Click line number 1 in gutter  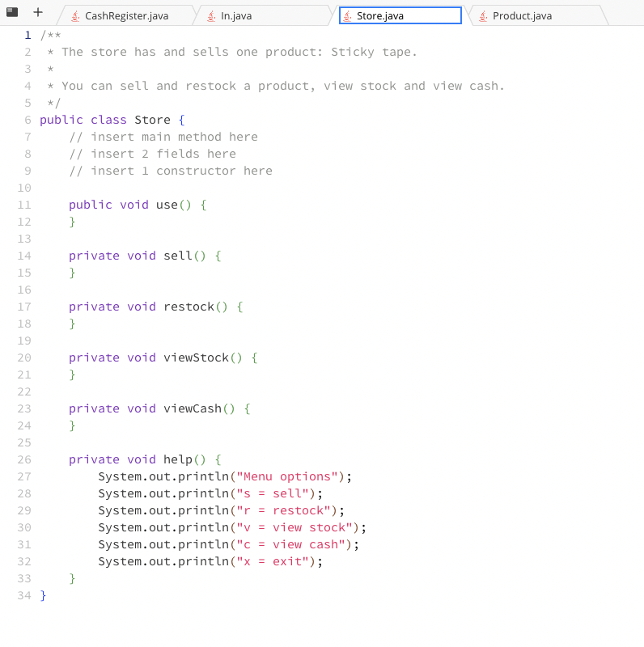(x=28, y=35)
